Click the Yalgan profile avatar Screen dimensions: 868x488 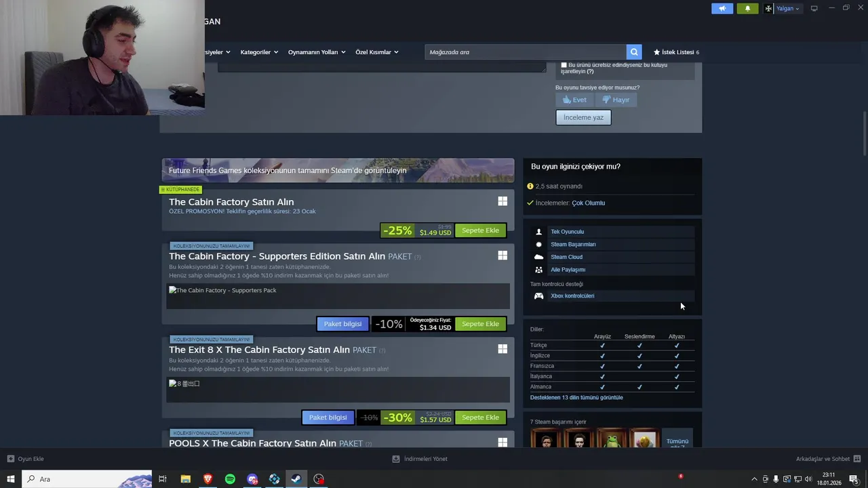click(x=768, y=8)
